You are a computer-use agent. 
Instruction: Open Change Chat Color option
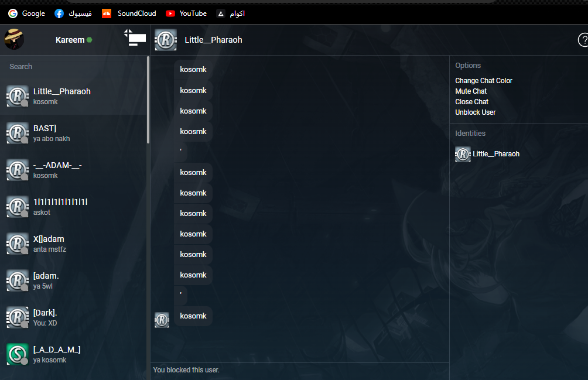[x=483, y=81]
